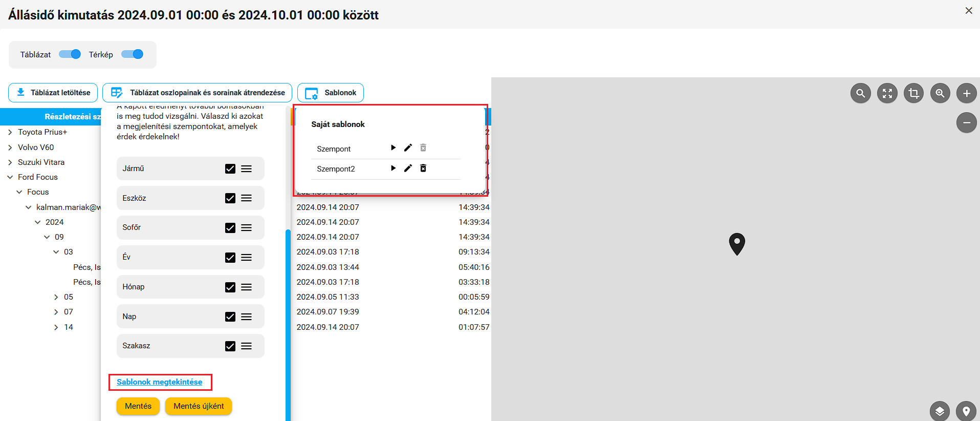Click the map search magnifier icon
Image resolution: width=980 pixels, height=421 pixels.
(x=861, y=93)
